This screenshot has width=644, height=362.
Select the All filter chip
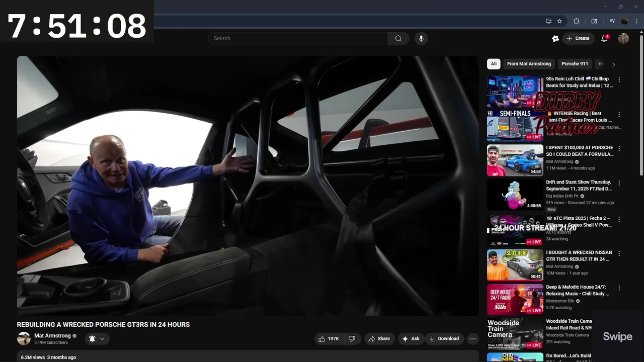pos(494,64)
